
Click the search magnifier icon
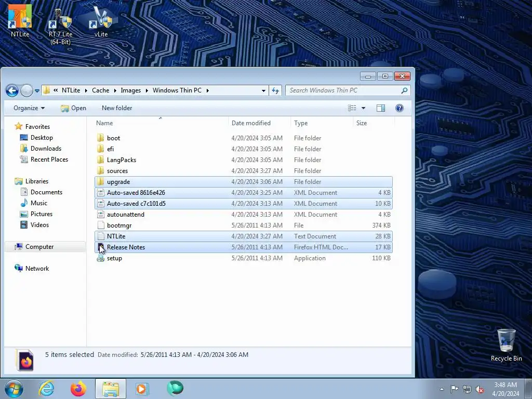pyautogui.click(x=404, y=90)
